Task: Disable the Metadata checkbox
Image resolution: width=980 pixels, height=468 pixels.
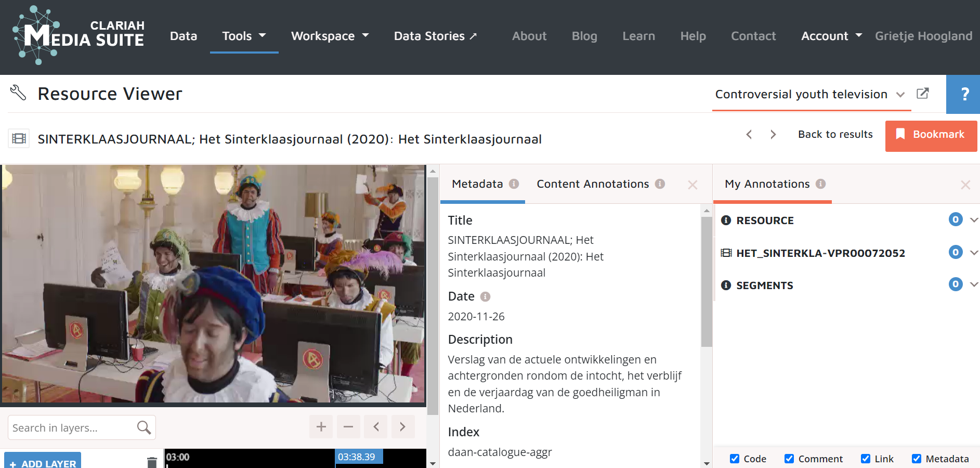Action: click(x=917, y=459)
